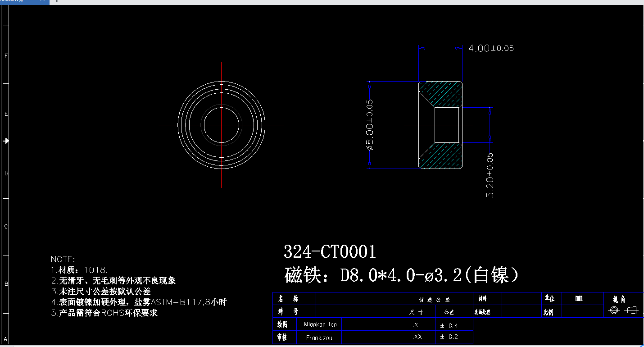
Task: Click the projection view symbol in title block
Action: point(623,310)
